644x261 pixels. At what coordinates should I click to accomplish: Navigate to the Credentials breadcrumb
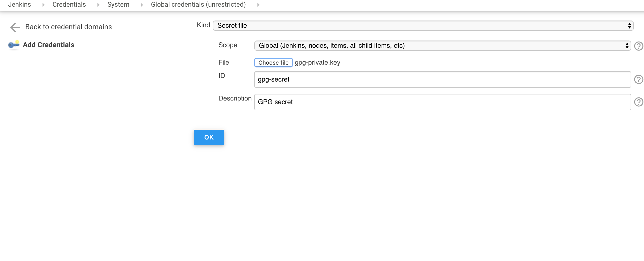(x=69, y=5)
